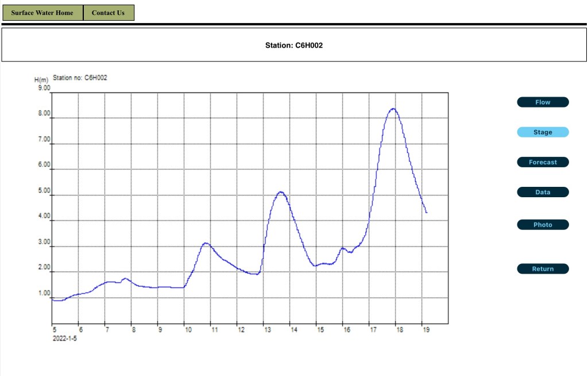The height and width of the screenshot is (376, 588).
Task: Click the 'Station no: C6H002' chart label
Action: 80,78
